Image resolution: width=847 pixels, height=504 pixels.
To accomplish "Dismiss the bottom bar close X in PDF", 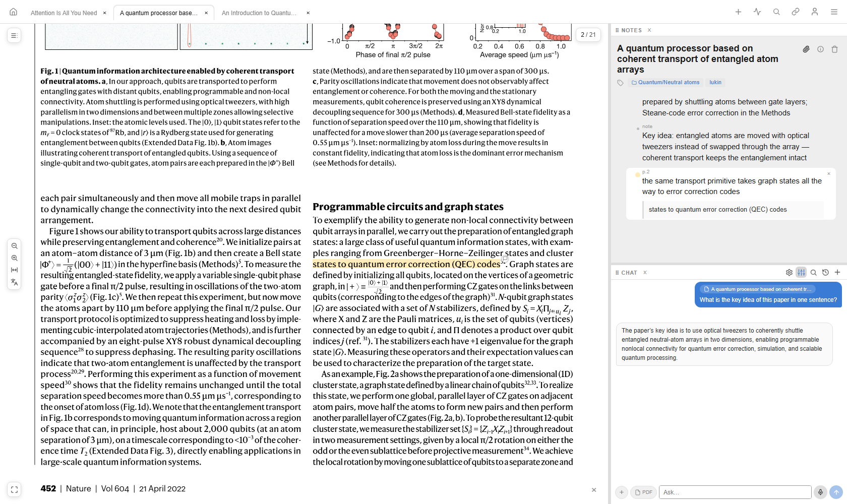I will tap(594, 490).
